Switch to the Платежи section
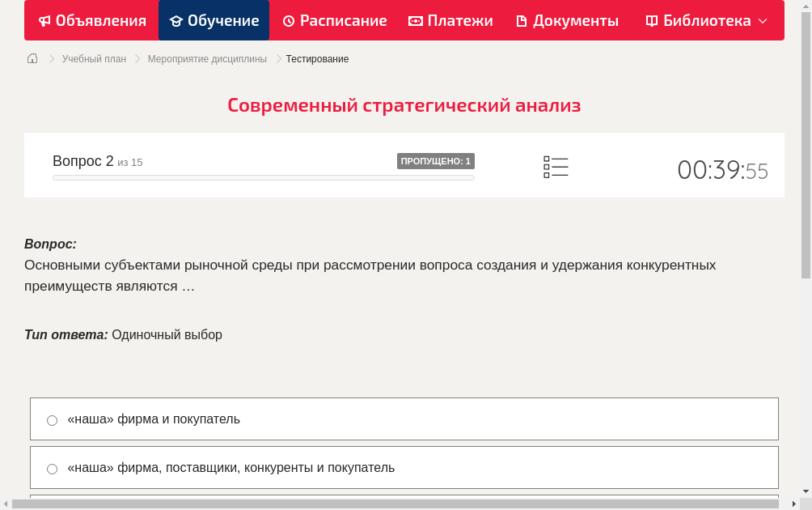This screenshot has height=510, width=812. (450, 20)
